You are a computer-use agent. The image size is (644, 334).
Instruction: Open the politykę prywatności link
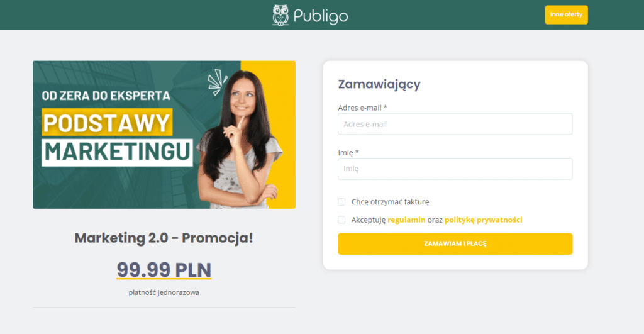click(484, 220)
